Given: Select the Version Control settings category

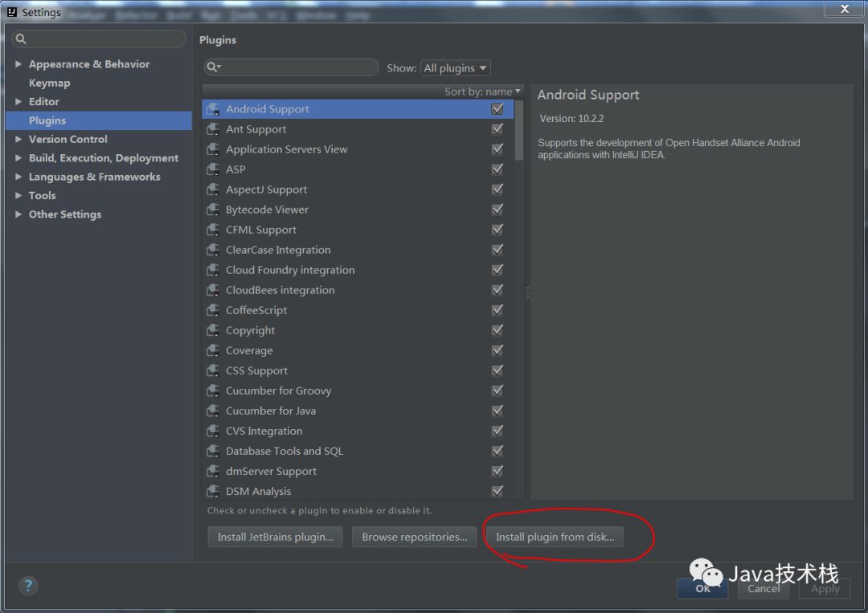Looking at the screenshot, I should 68,140.
